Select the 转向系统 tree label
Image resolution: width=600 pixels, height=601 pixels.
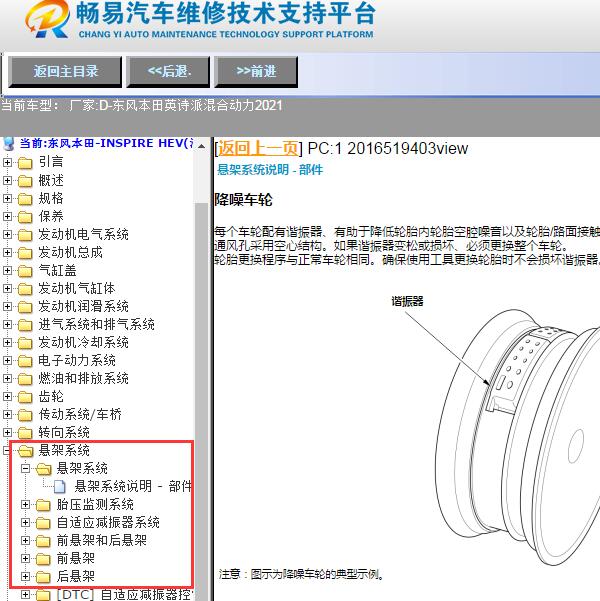pyautogui.click(x=64, y=433)
